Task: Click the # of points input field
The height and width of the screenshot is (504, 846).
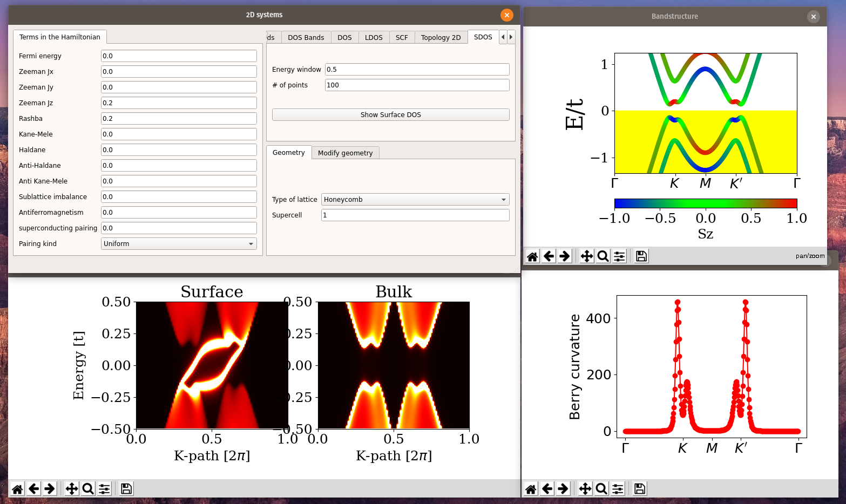Action: point(417,85)
